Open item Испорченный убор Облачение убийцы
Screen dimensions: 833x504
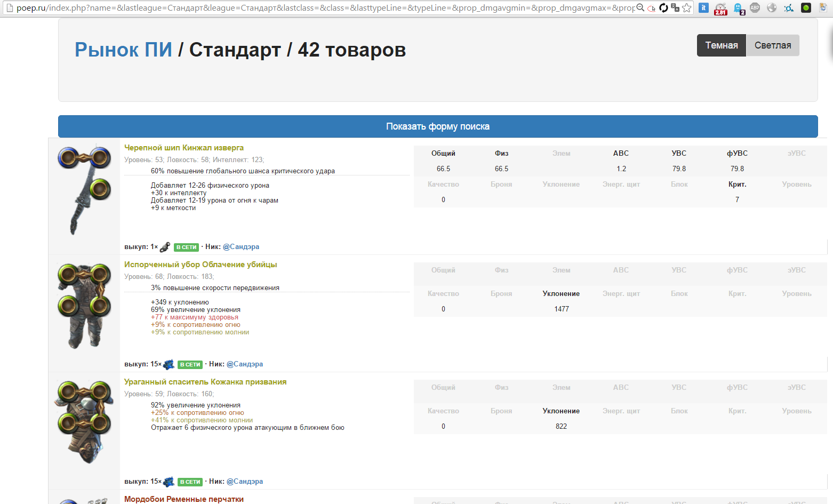(x=201, y=265)
